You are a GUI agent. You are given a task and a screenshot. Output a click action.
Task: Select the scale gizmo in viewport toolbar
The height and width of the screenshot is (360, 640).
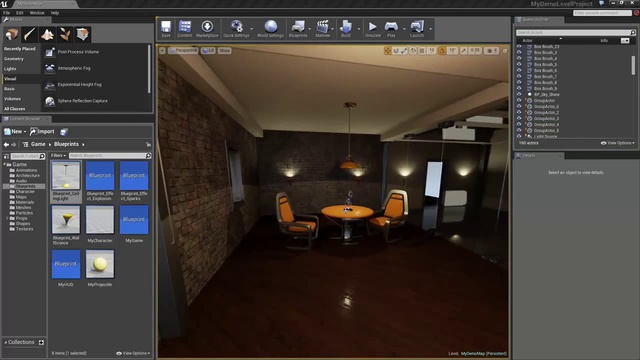coord(404,51)
